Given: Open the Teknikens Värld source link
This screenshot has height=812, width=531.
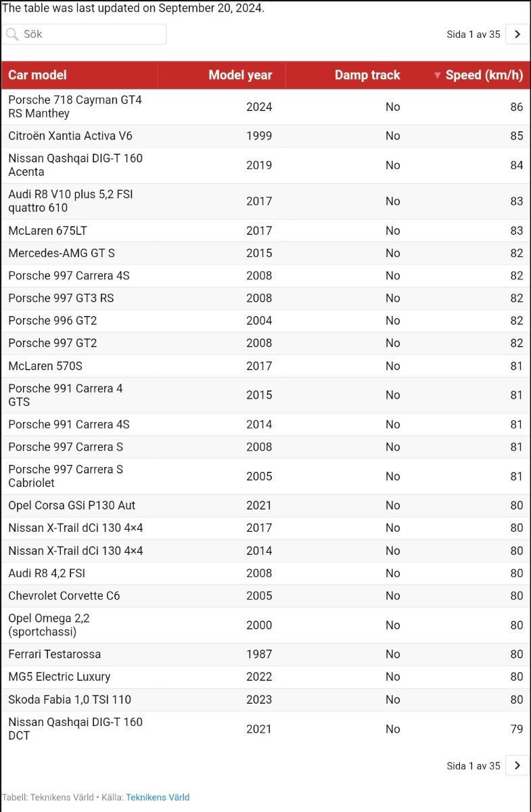Looking at the screenshot, I should tap(158, 797).
